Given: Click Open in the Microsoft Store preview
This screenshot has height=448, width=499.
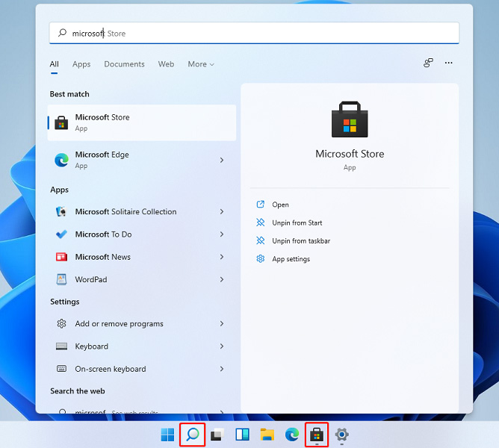Looking at the screenshot, I should pos(280,205).
